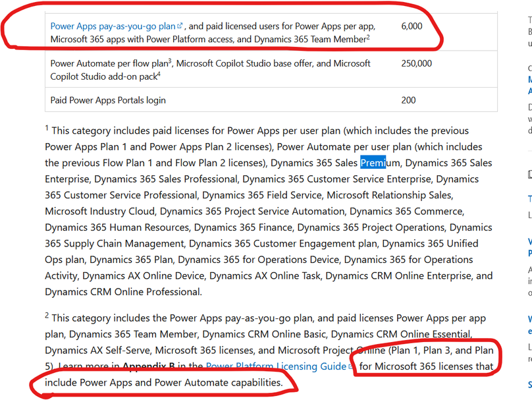Click the 250,000 value cell
The width and height of the screenshot is (532, 400).
416,63
